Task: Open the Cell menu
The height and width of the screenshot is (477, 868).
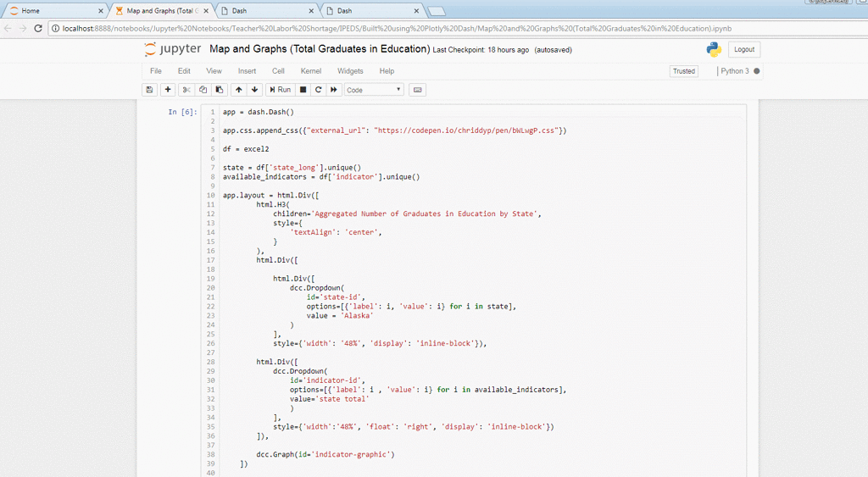Action: (278, 71)
